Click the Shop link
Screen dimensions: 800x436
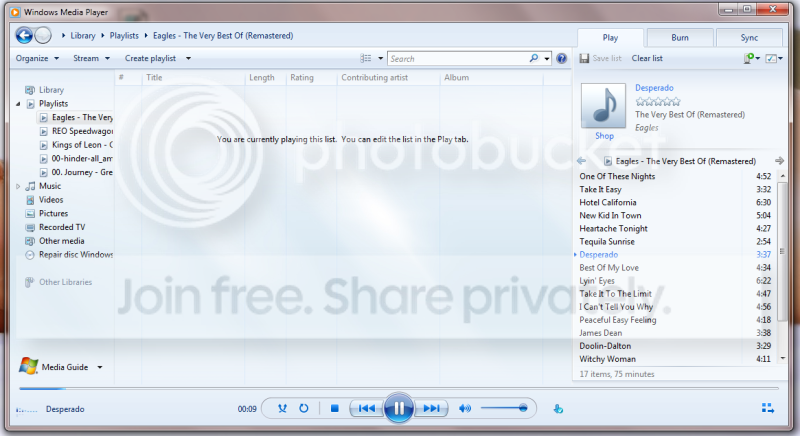tap(604, 136)
